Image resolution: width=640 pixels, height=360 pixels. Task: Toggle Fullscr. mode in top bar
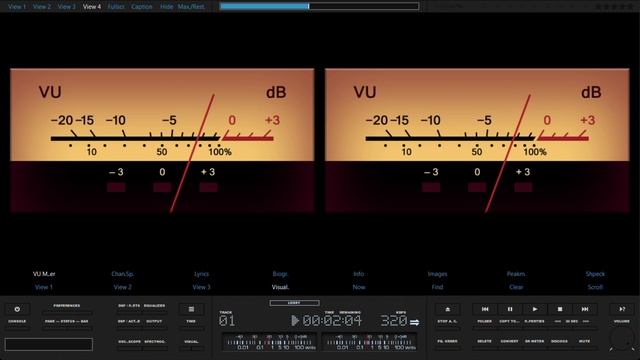116,7
